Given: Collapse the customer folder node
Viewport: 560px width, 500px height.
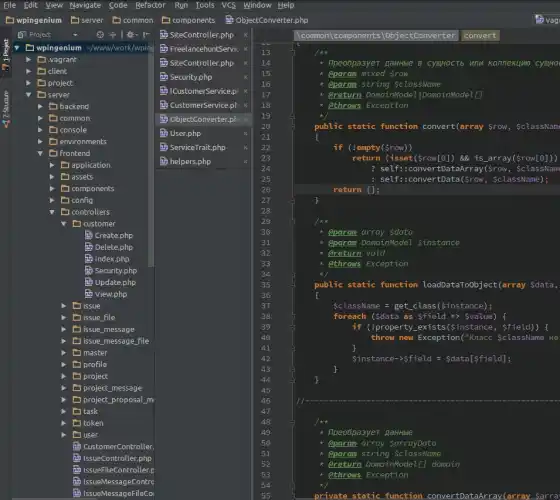Looking at the screenshot, I should click(x=64, y=224).
